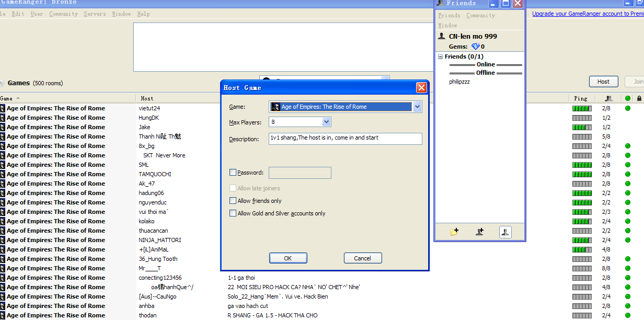
Task: Click the person silhouette beside CN-len mo 999
Action: tap(441, 36)
